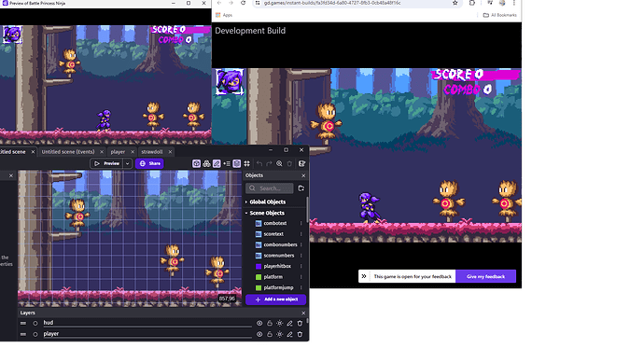Collapse the Scene Objects group
644x362 pixels.
coord(246,213)
